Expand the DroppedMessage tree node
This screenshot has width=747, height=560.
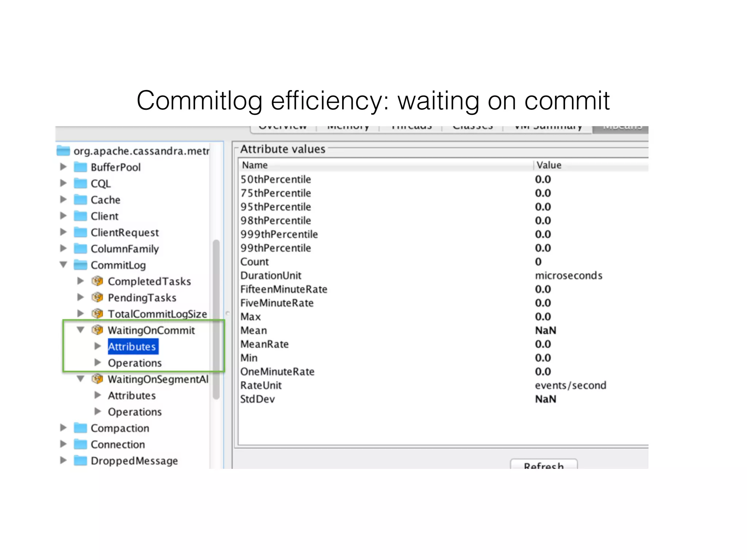tap(63, 460)
